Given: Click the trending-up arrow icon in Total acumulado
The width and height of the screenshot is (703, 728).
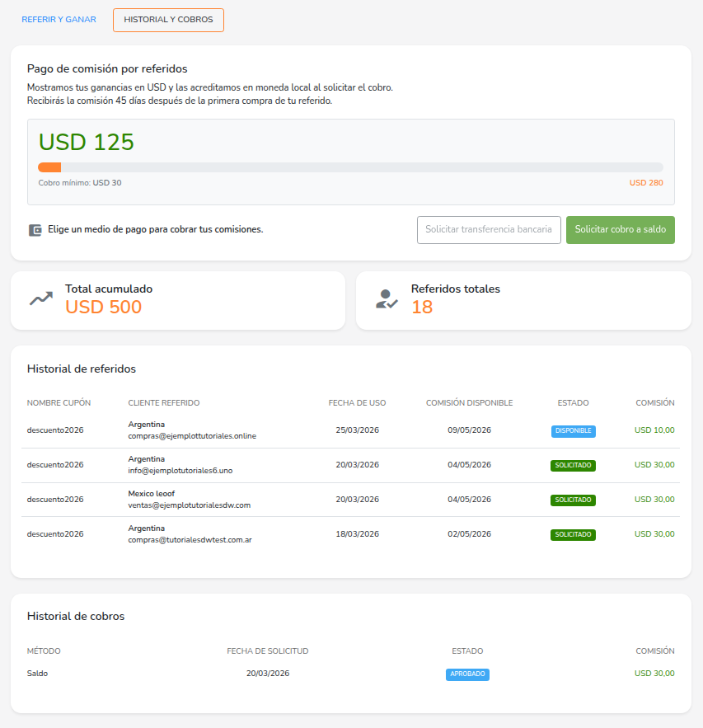Looking at the screenshot, I should (41, 299).
